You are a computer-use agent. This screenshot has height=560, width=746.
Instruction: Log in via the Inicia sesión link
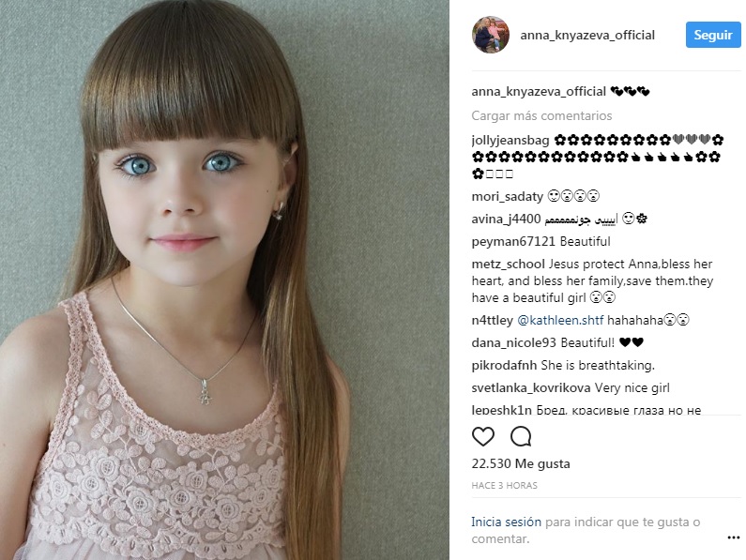506,522
